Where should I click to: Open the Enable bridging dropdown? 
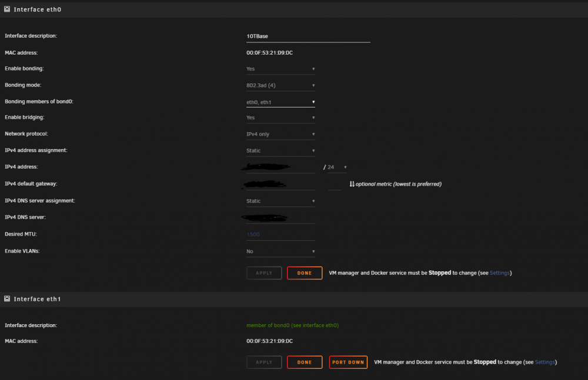(x=280, y=117)
